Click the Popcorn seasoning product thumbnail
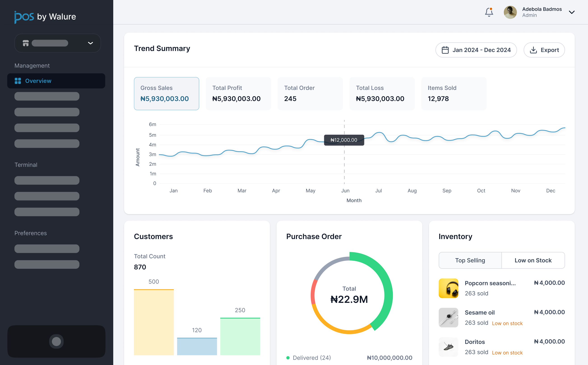The width and height of the screenshot is (588, 365). click(x=448, y=288)
